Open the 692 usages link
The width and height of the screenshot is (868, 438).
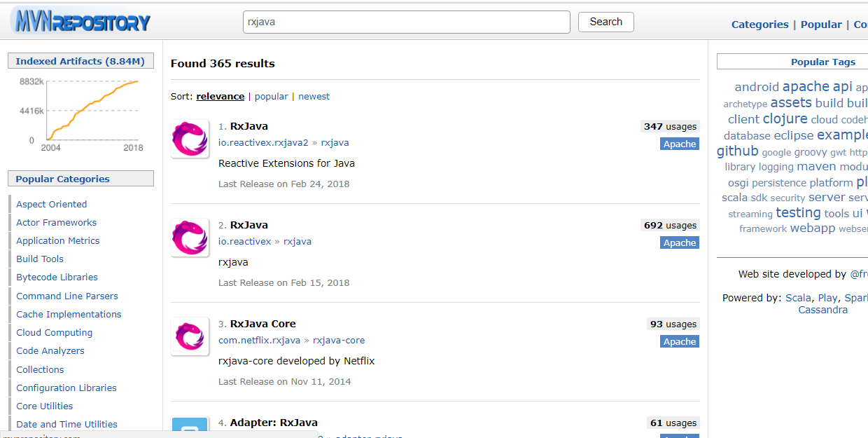coord(670,226)
